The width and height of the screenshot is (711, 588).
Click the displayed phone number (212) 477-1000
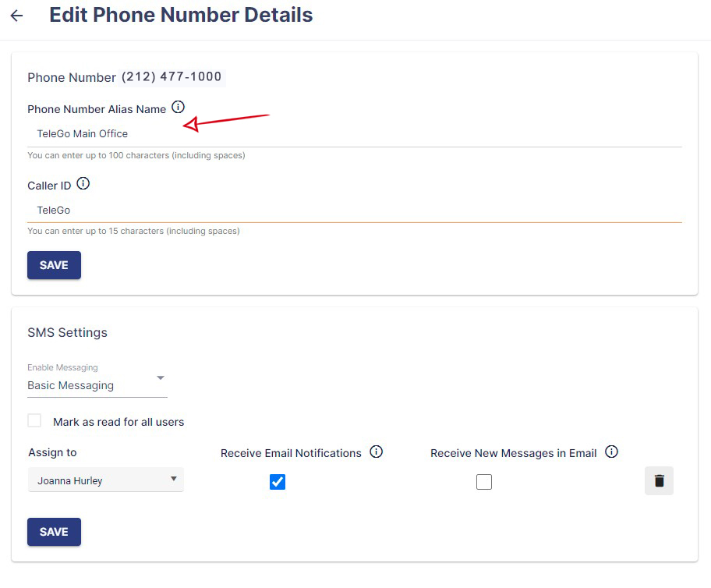172,76
